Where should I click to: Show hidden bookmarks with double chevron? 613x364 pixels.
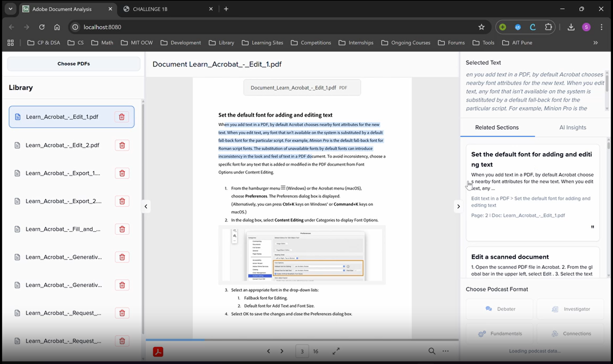595,43
